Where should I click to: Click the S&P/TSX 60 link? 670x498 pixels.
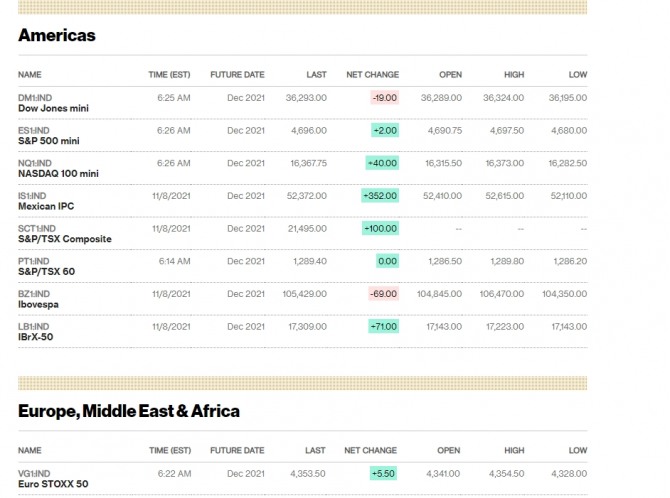click(46, 272)
